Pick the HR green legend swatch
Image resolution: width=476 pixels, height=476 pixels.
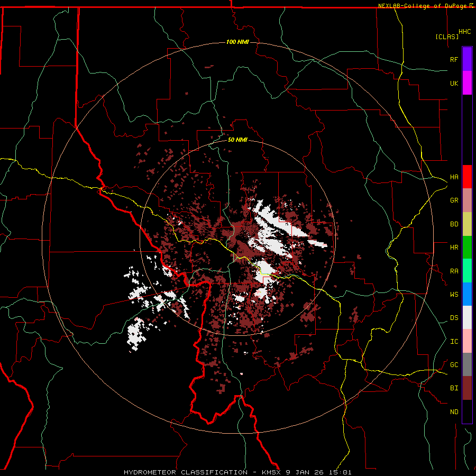(x=467, y=247)
